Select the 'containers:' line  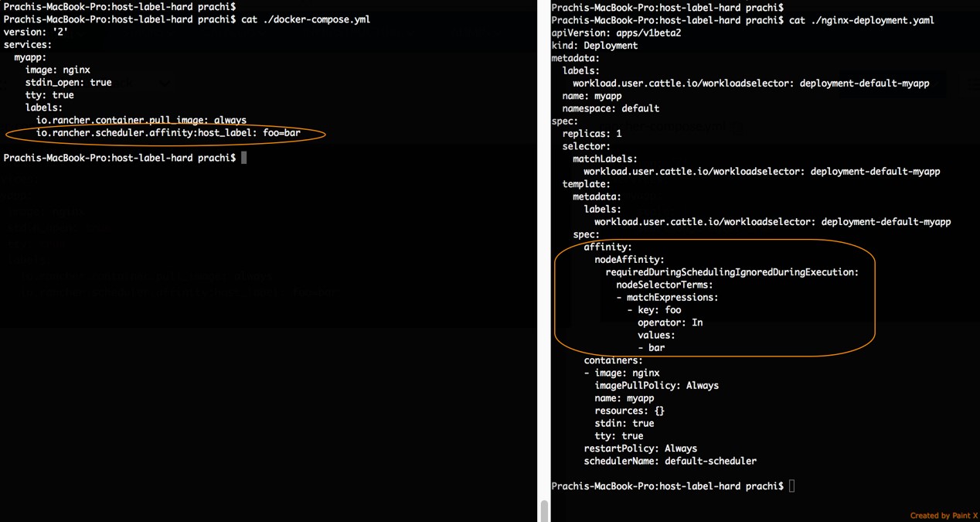coord(613,360)
